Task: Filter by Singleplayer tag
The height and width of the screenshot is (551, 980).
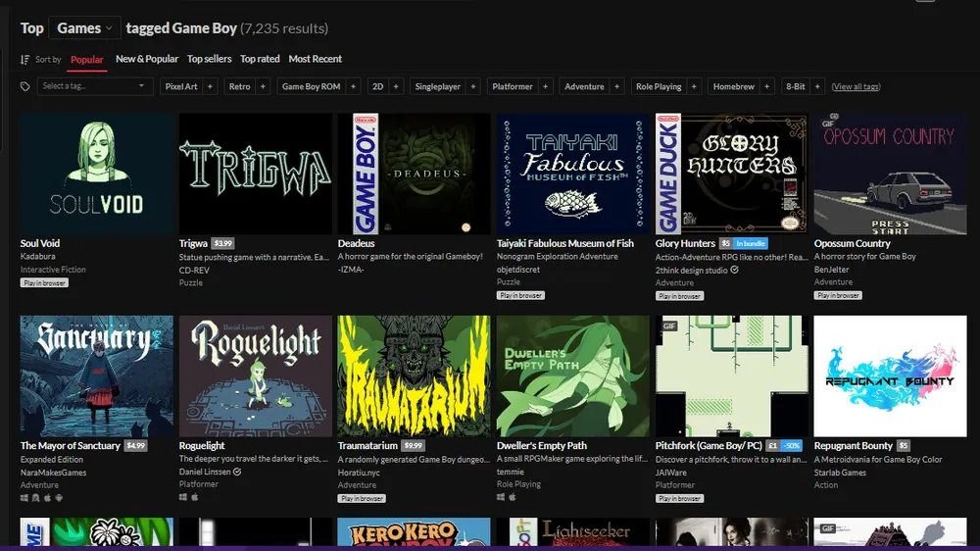Action: click(x=437, y=87)
